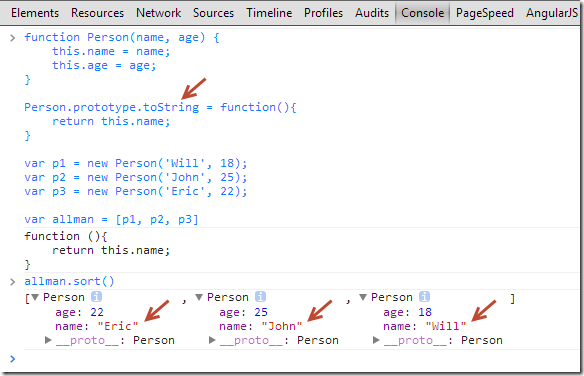This screenshot has width=584, height=376.
Task: Collapse the Person object with age 22
Action: click(35, 297)
